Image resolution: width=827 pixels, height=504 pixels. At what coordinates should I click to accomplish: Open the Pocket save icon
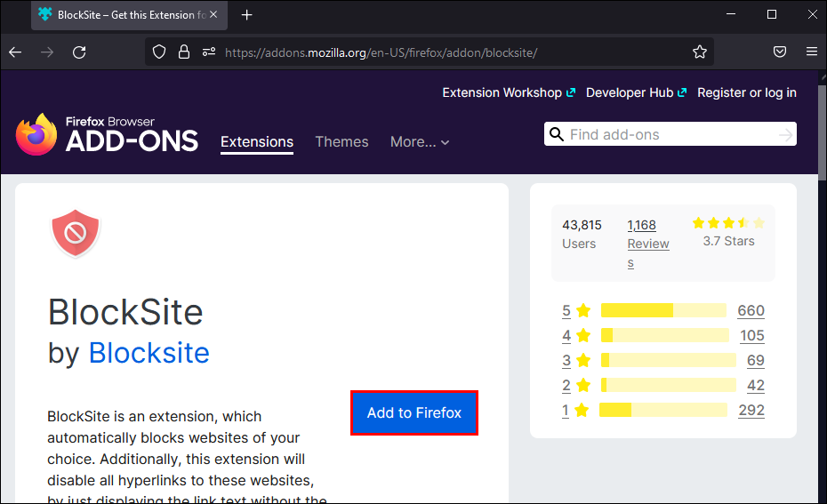[x=780, y=52]
